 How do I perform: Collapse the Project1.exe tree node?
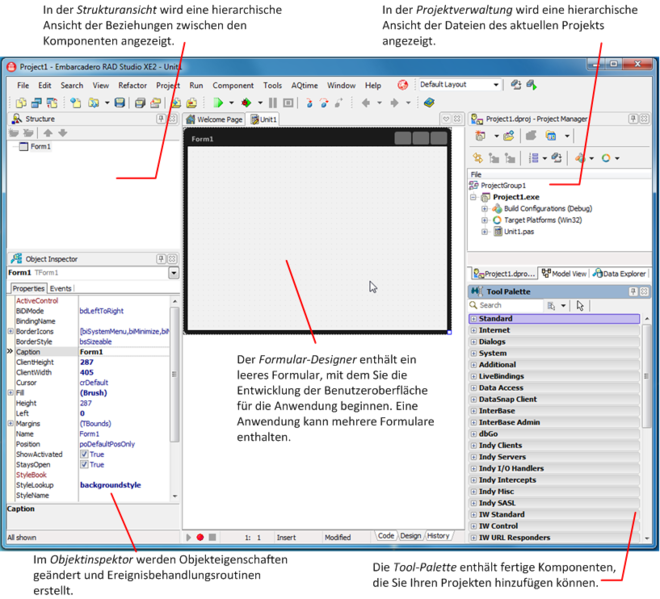click(473, 197)
